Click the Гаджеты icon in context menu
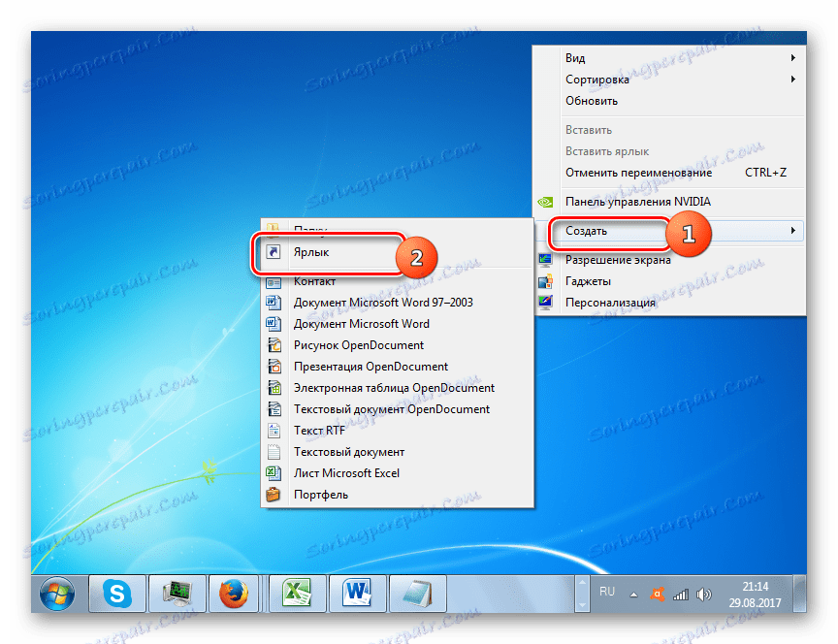Screen dimensions: 838x644 coord(545,281)
